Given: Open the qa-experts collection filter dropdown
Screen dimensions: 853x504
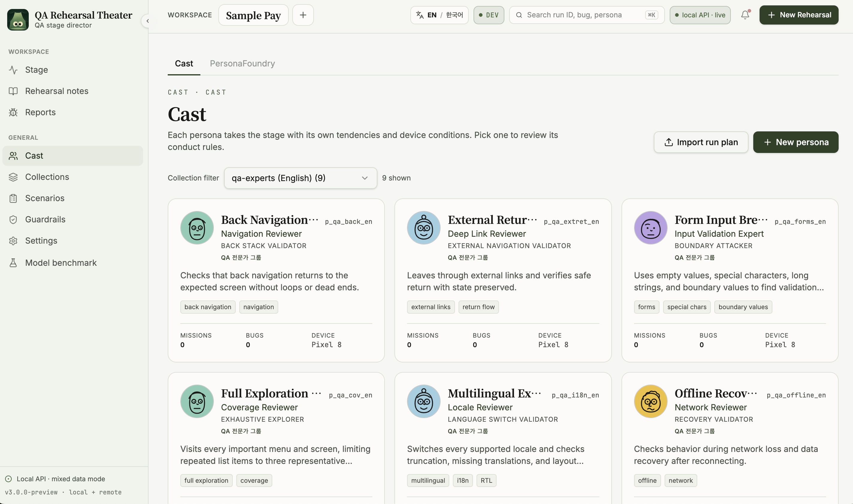Looking at the screenshot, I should coord(300,178).
